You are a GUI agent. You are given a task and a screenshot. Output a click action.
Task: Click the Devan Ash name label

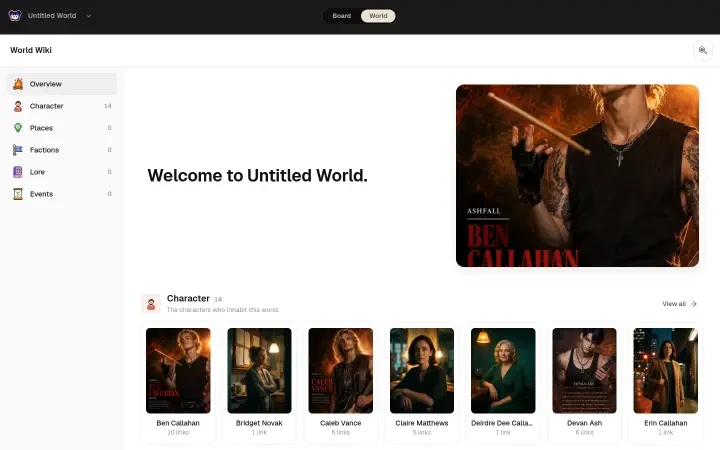[x=585, y=423]
